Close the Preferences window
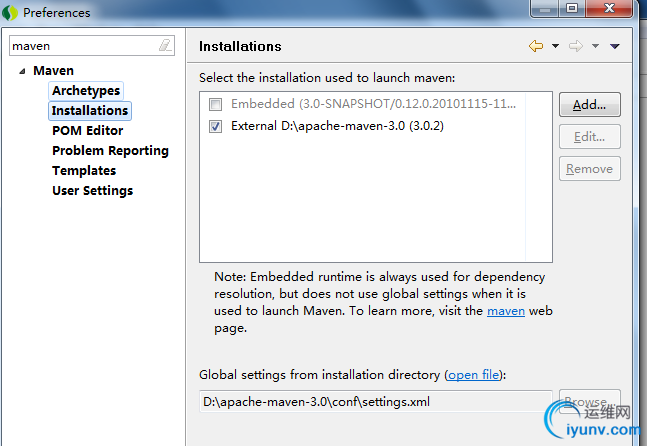647x446 pixels. point(609,9)
